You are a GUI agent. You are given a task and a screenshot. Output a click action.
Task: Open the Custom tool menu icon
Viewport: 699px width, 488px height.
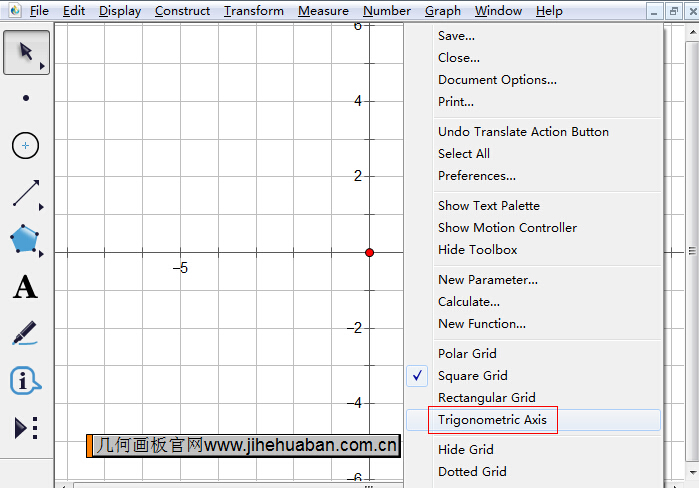[x=26, y=428]
